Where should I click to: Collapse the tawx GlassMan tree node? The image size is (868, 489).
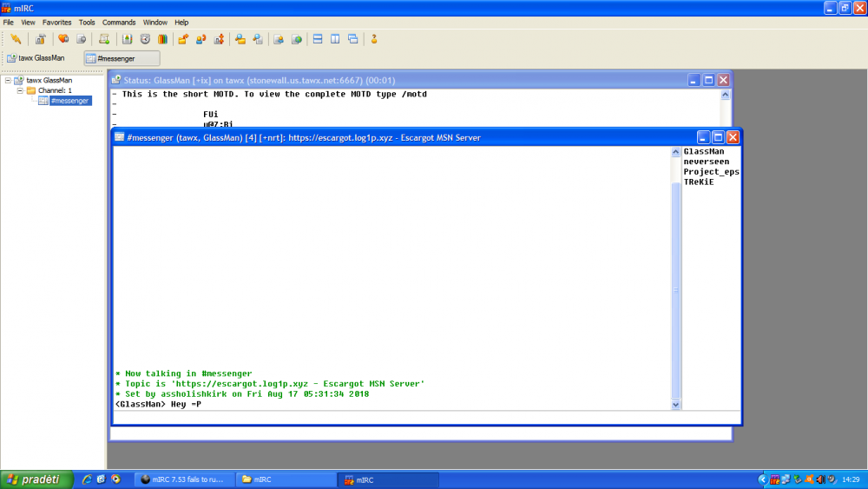coord(8,81)
